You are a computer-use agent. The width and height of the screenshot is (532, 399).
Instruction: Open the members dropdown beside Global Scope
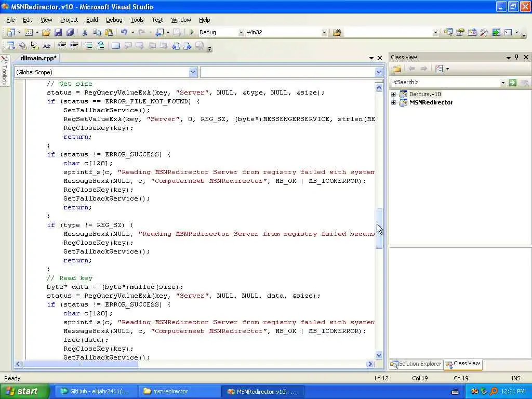click(379, 72)
